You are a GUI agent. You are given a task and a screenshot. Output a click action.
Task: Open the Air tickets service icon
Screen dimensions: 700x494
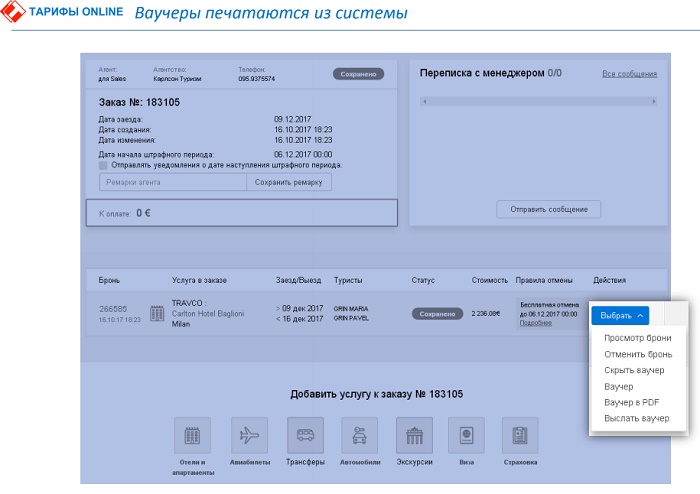tap(249, 436)
